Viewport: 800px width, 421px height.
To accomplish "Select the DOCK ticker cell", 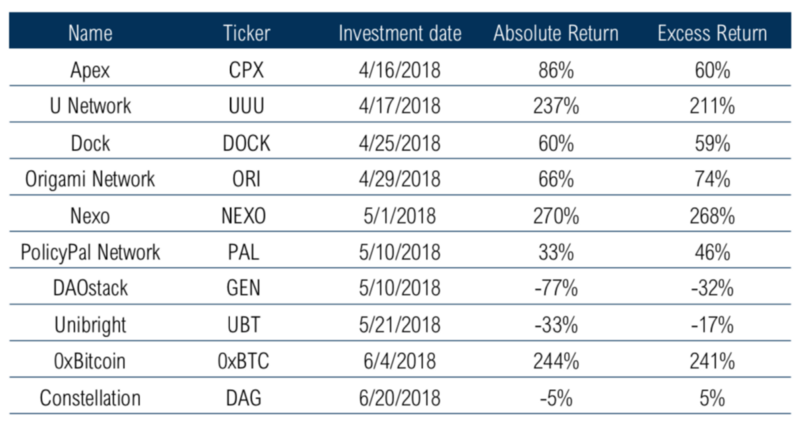I will tap(246, 144).
